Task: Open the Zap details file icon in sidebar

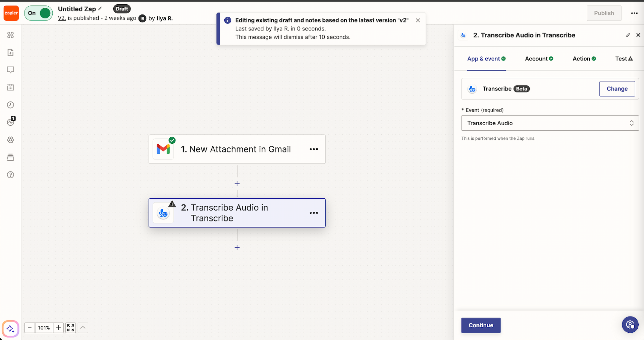Action: pyautogui.click(x=10, y=52)
